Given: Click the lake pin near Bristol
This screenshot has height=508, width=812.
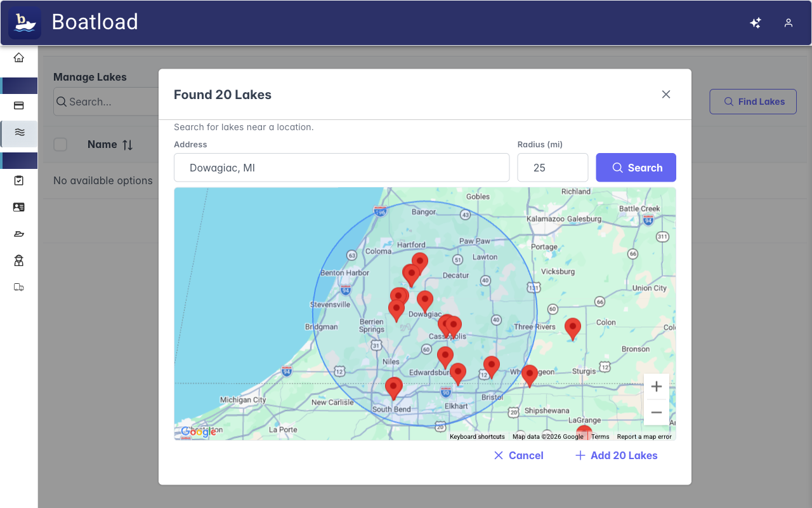Looking at the screenshot, I should [492, 368].
